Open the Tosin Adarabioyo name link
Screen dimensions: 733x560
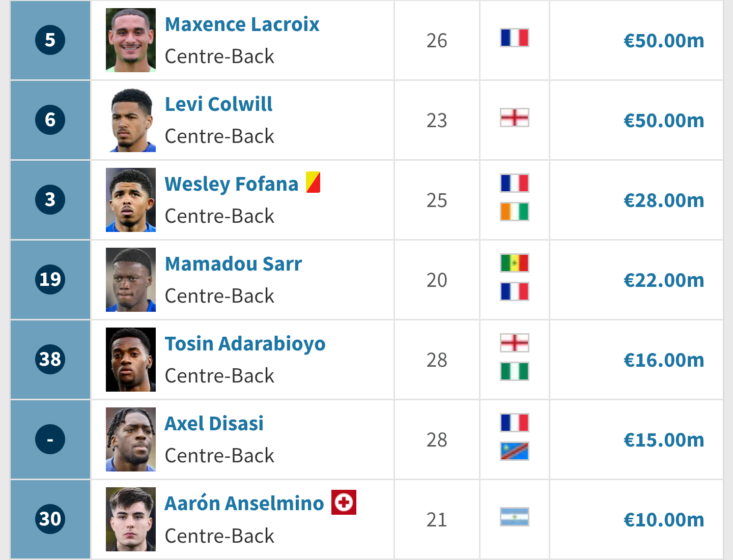245,344
